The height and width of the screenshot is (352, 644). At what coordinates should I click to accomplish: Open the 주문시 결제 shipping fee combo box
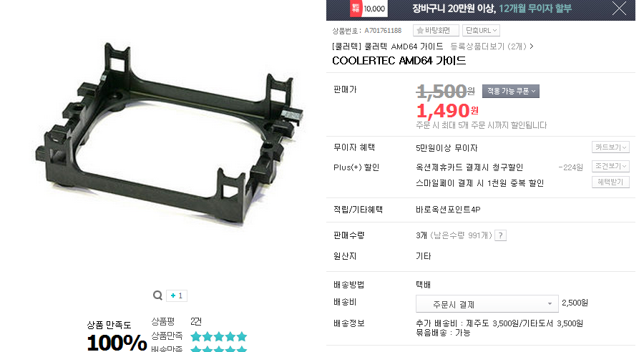point(487,304)
